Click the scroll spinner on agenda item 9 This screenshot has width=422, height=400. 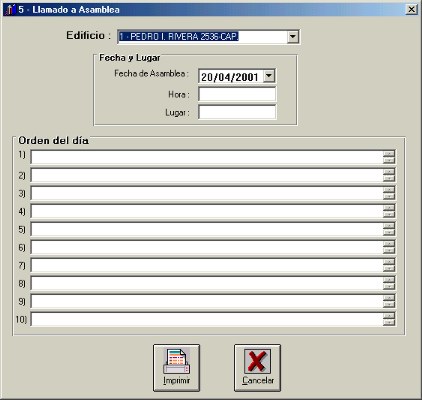389,301
